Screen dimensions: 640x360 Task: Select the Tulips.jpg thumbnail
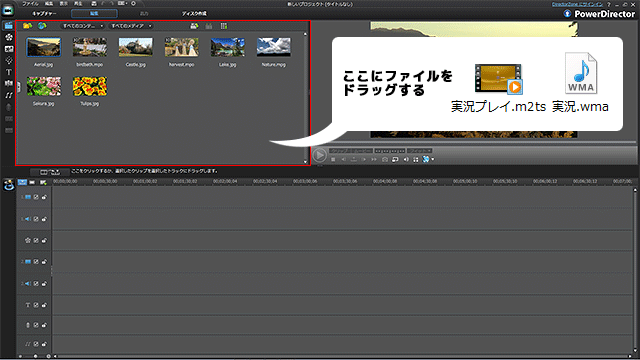(x=89, y=87)
